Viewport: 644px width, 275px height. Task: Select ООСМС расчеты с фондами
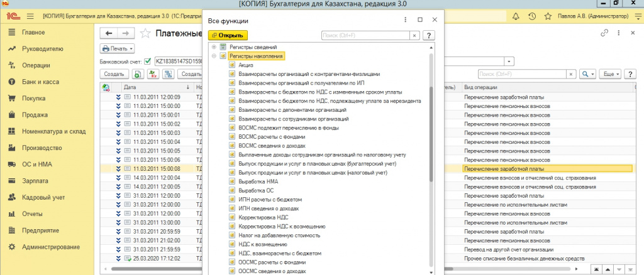point(272,262)
